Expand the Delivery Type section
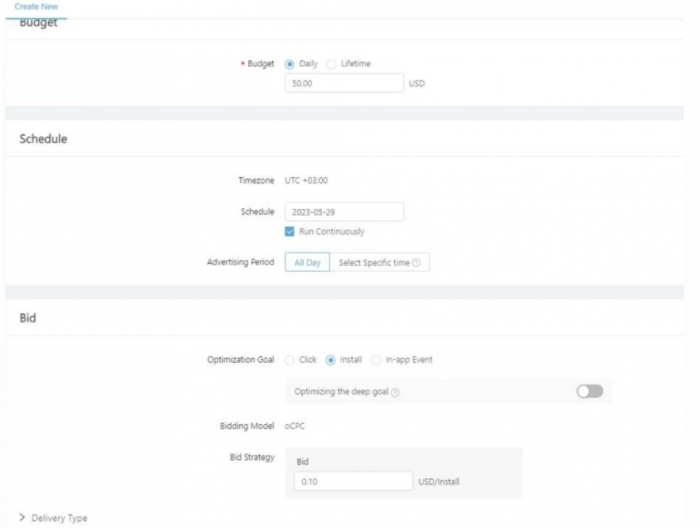Screen dimensions: 700x528 (x=54, y=518)
